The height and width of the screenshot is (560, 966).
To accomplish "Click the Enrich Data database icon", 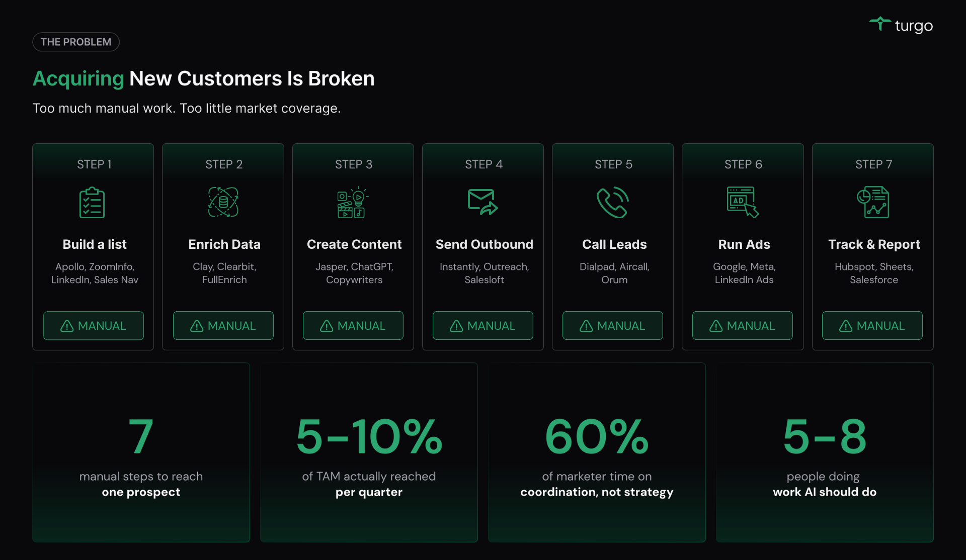I will point(223,202).
